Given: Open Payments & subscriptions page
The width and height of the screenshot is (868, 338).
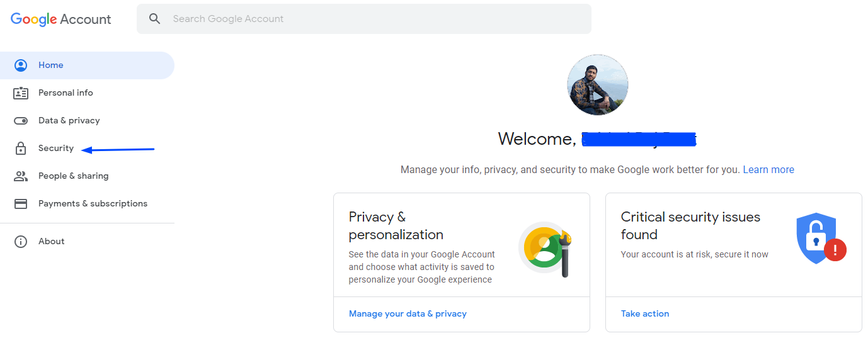Looking at the screenshot, I should click(x=93, y=204).
